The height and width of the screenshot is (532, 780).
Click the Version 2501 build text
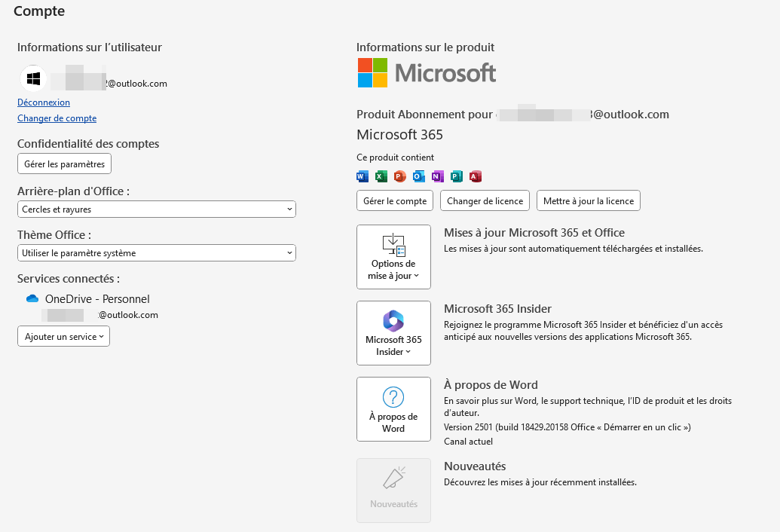tap(567, 427)
